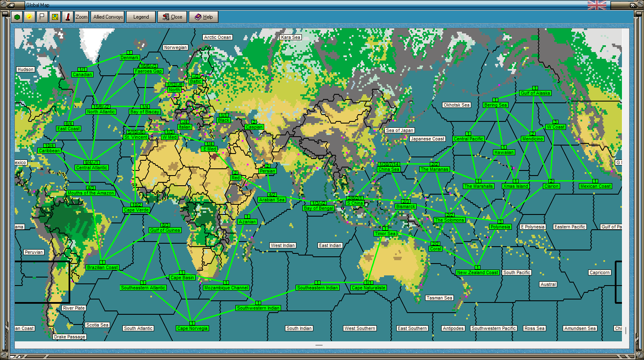Image resolution: width=644 pixels, height=360 pixels.
Task: Click the Zoom button
Action: tap(82, 17)
